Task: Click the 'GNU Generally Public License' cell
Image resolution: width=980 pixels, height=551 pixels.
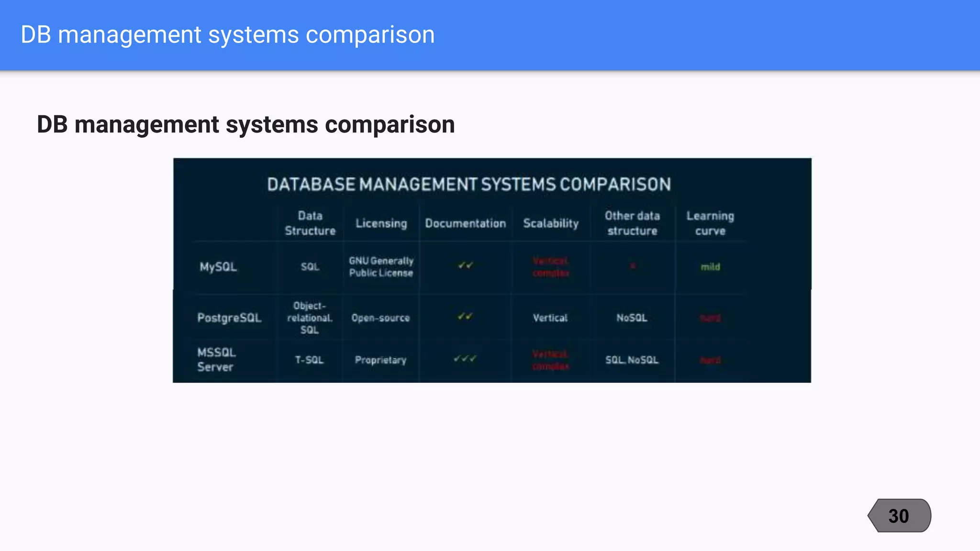Action: point(381,267)
